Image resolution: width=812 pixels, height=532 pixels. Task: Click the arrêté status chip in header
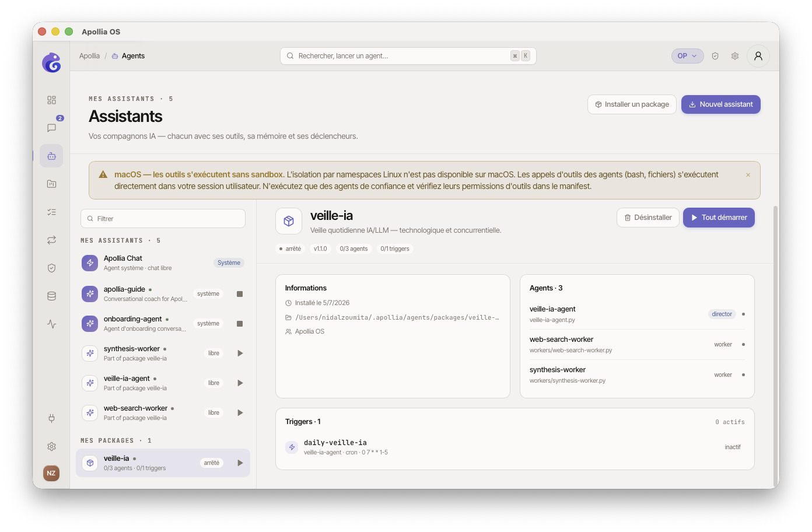pos(290,249)
